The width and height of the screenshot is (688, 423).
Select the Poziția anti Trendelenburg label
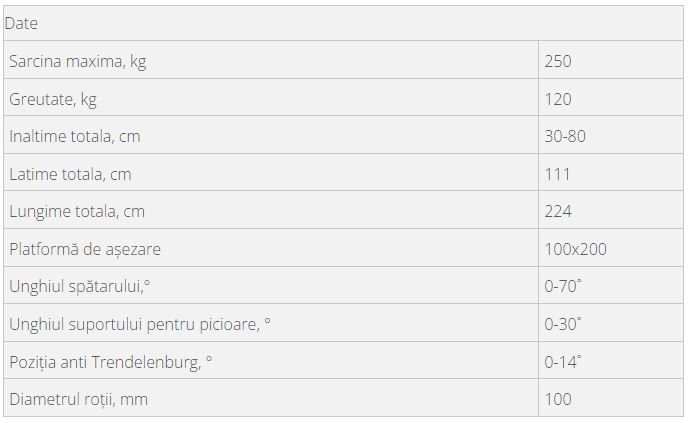coord(111,362)
